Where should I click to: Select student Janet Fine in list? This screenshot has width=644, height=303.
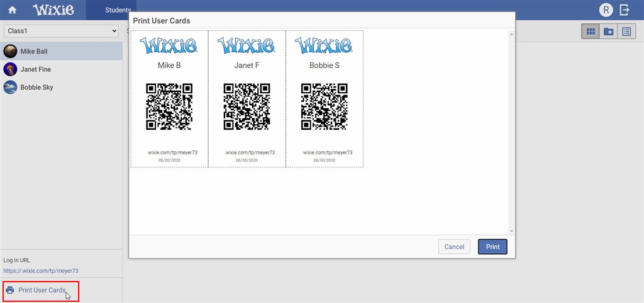tap(61, 69)
